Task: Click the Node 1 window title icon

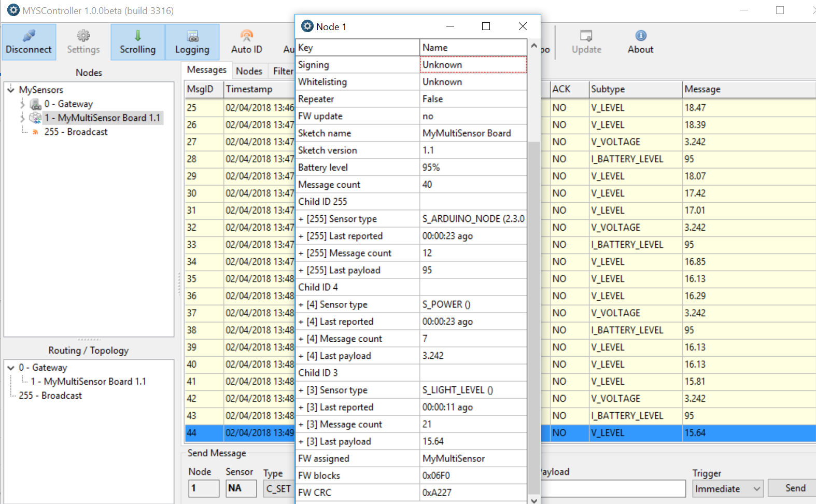Action: coord(307,26)
